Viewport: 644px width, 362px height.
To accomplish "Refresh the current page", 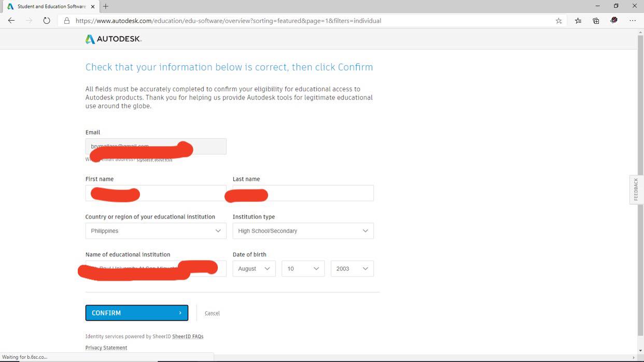I will tap(47, 21).
